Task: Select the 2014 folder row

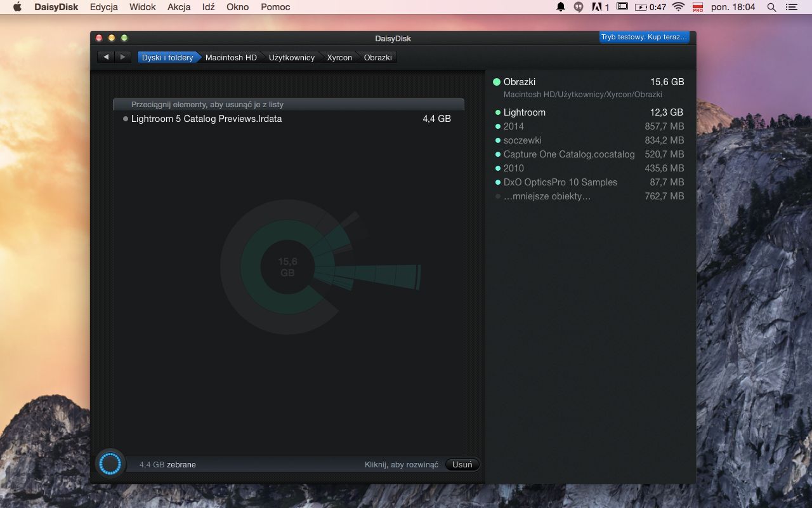Action: click(589, 126)
